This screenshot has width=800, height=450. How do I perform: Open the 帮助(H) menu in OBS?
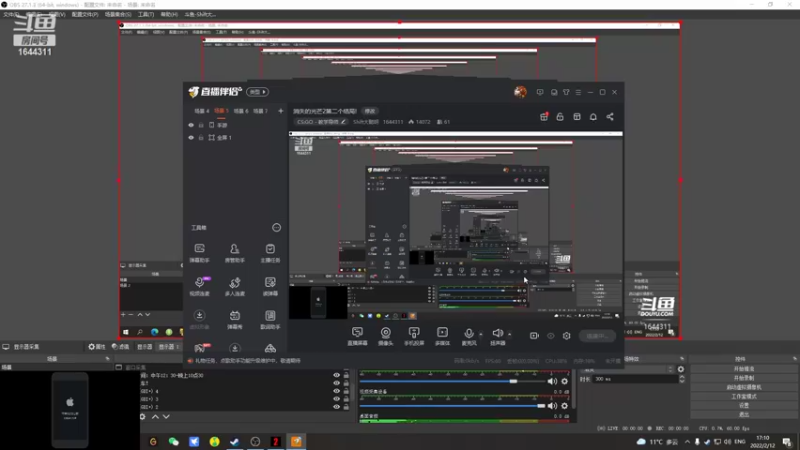point(169,14)
